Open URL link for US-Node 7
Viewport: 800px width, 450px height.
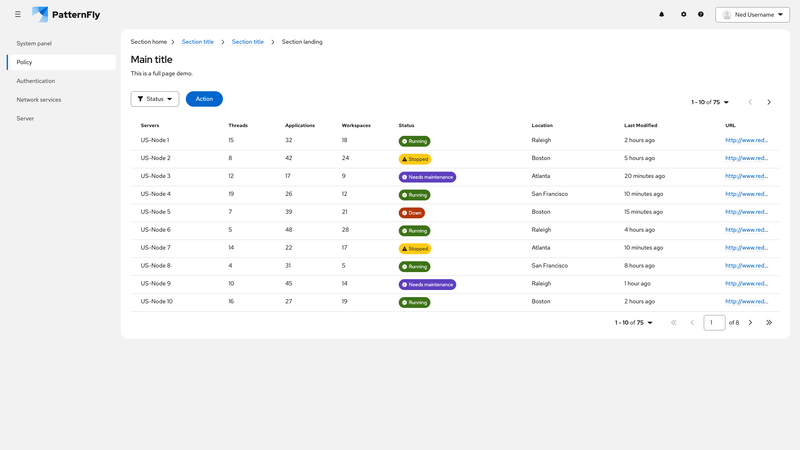[x=746, y=247]
